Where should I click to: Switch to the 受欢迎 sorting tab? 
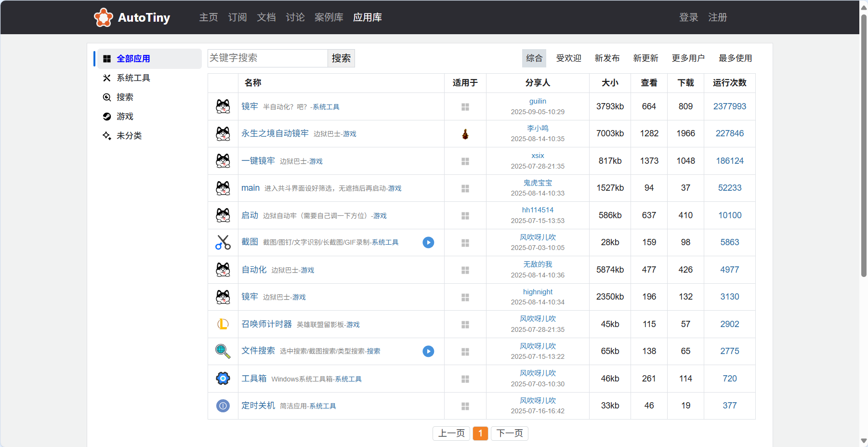coord(568,58)
